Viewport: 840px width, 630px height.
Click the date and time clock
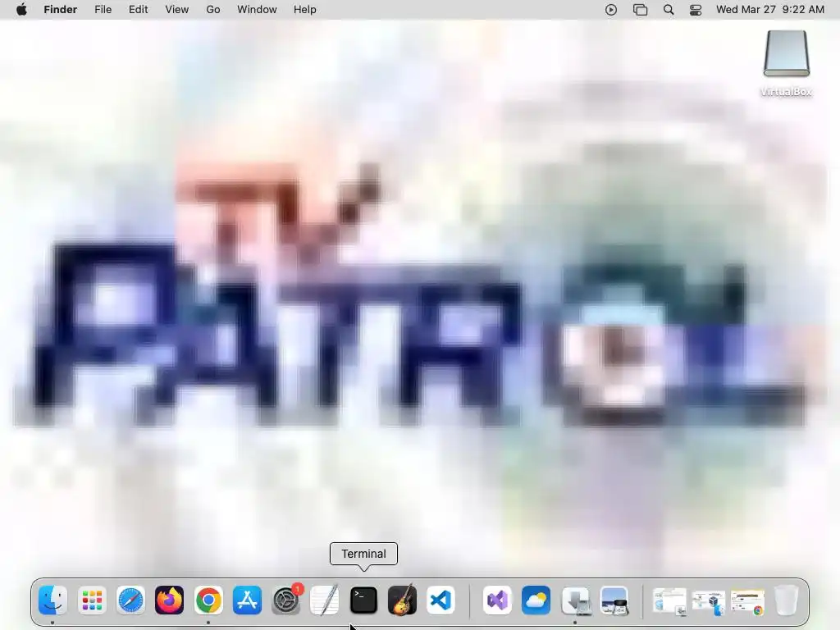tap(769, 10)
